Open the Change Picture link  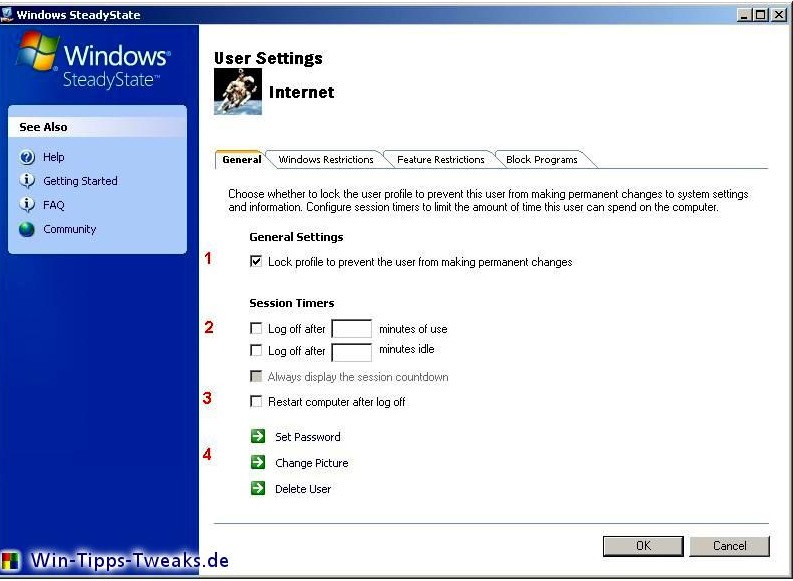(x=312, y=463)
